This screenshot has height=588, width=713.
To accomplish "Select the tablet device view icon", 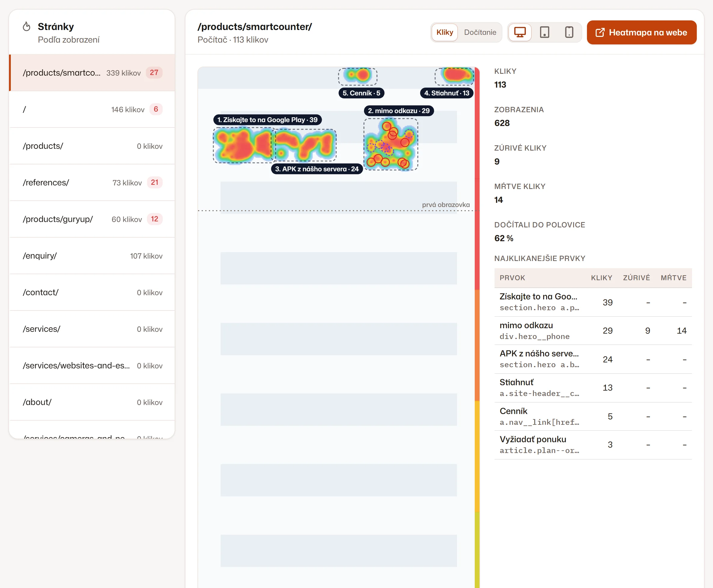I will click(x=545, y=32).
